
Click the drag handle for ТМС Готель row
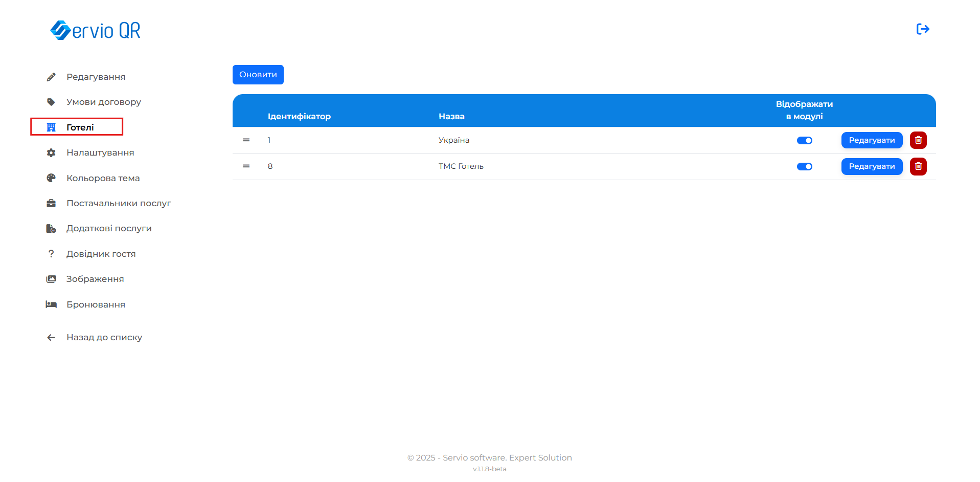246,166
